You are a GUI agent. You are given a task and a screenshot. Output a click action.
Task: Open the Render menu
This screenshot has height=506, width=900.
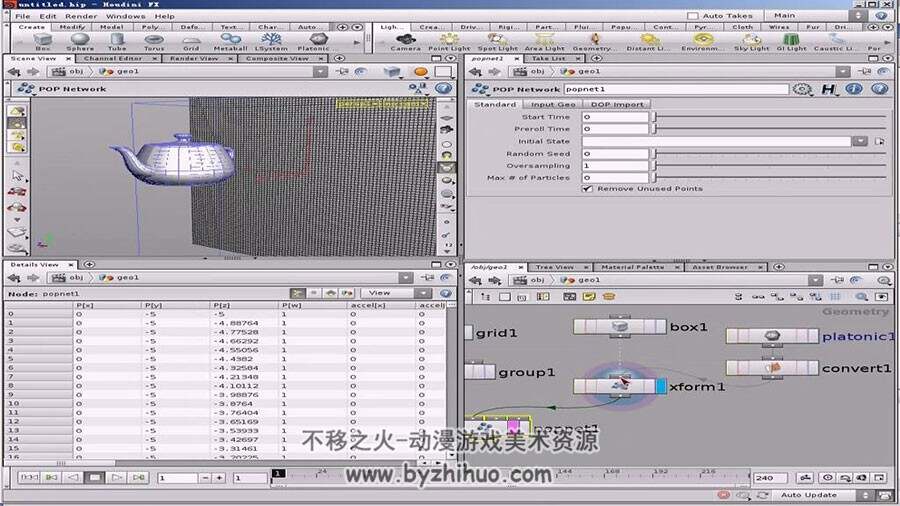(80, 16)
